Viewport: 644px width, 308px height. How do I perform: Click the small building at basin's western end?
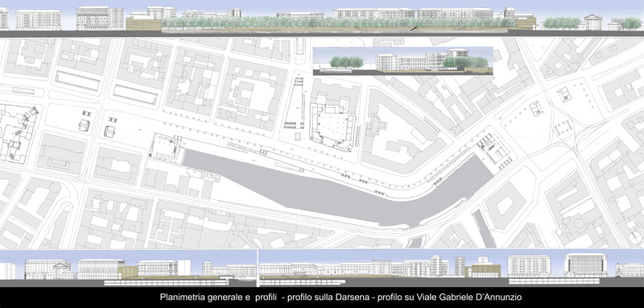click(x=166, y=148)
